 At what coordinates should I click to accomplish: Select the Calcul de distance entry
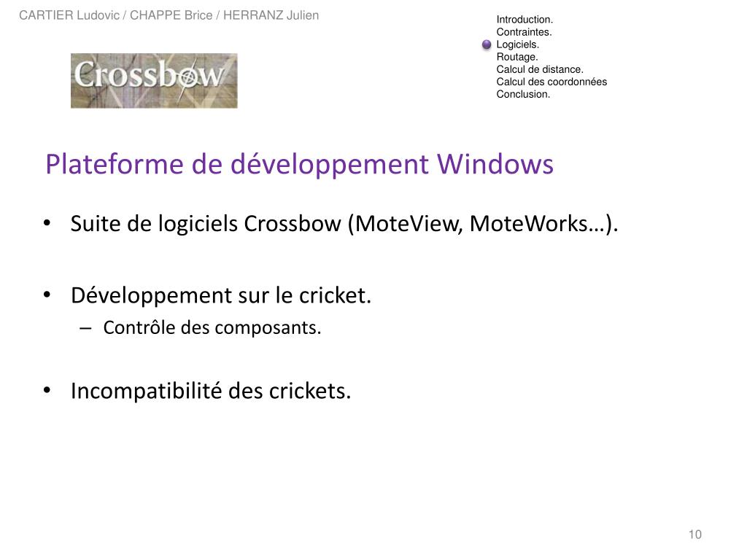(540, 69)
